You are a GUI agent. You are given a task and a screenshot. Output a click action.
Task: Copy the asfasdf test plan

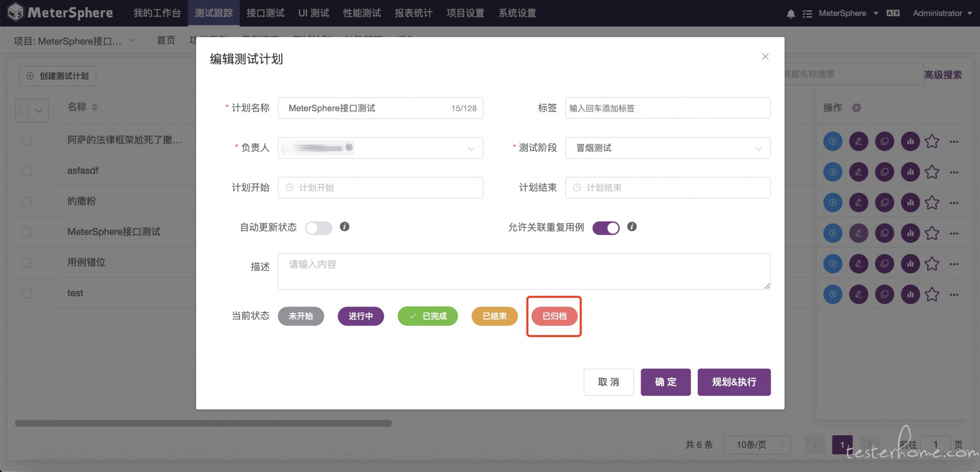click(x=885, y=172)
